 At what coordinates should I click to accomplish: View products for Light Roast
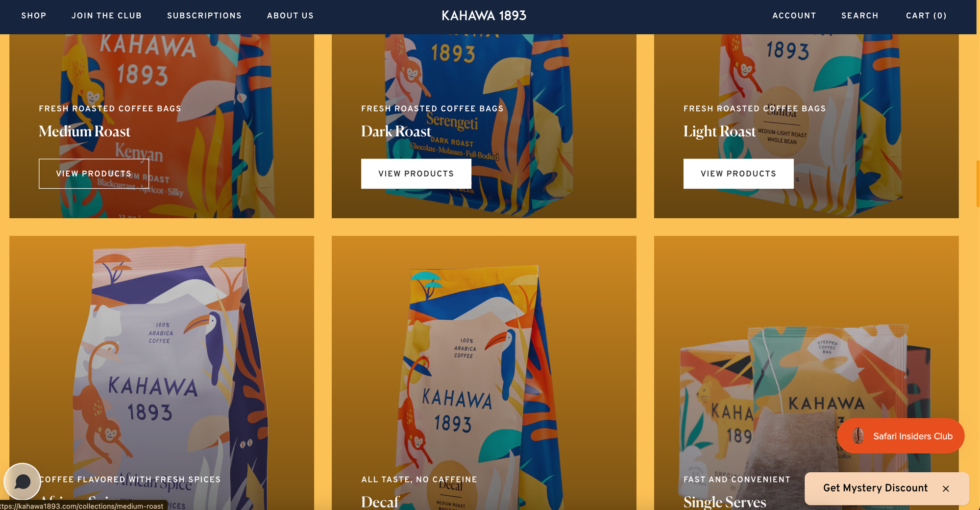738,174
